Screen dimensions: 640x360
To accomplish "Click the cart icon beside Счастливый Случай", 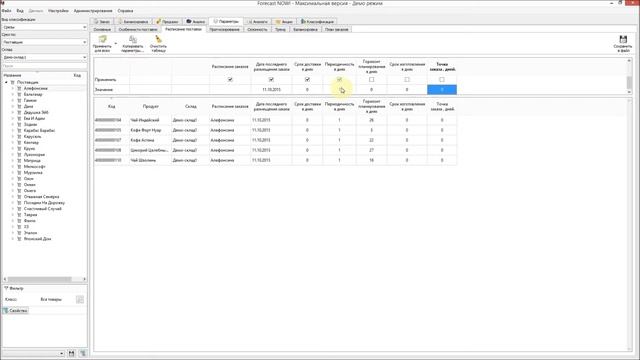I will coord(19,209).
